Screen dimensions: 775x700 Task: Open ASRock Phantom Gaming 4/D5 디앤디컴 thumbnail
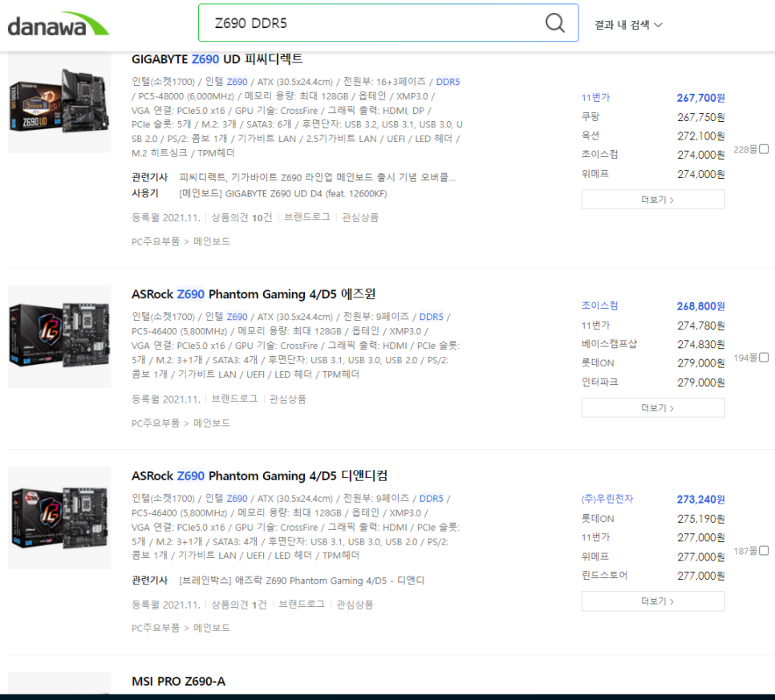tap(59, 518)
